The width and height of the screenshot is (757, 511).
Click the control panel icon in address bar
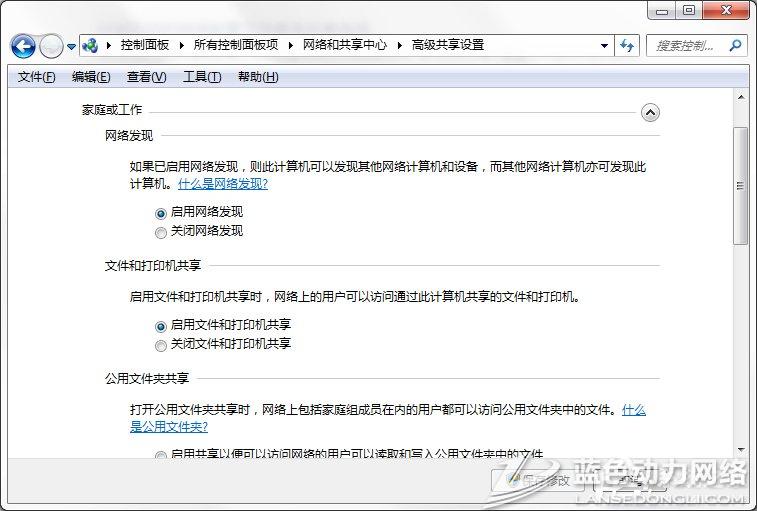pos(91,45)
